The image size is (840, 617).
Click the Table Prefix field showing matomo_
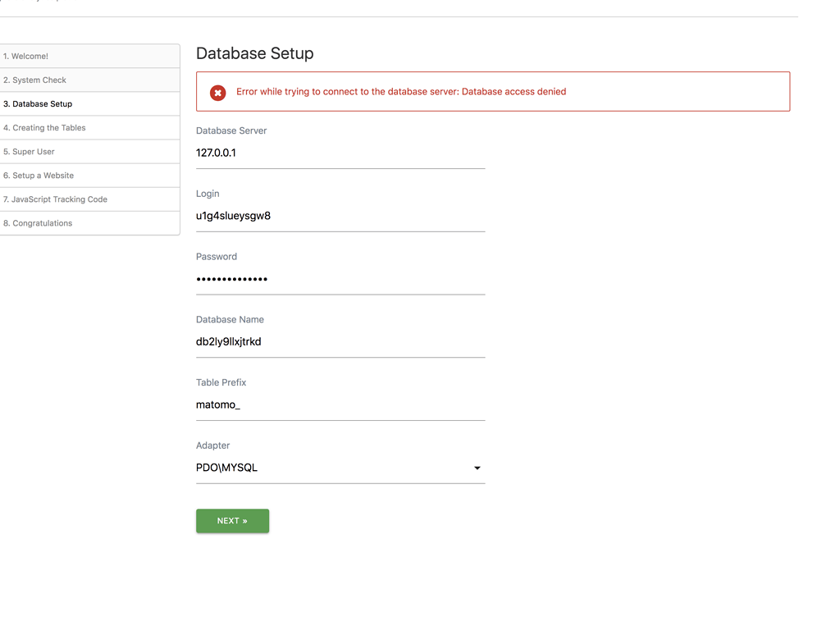coord(340,404)
